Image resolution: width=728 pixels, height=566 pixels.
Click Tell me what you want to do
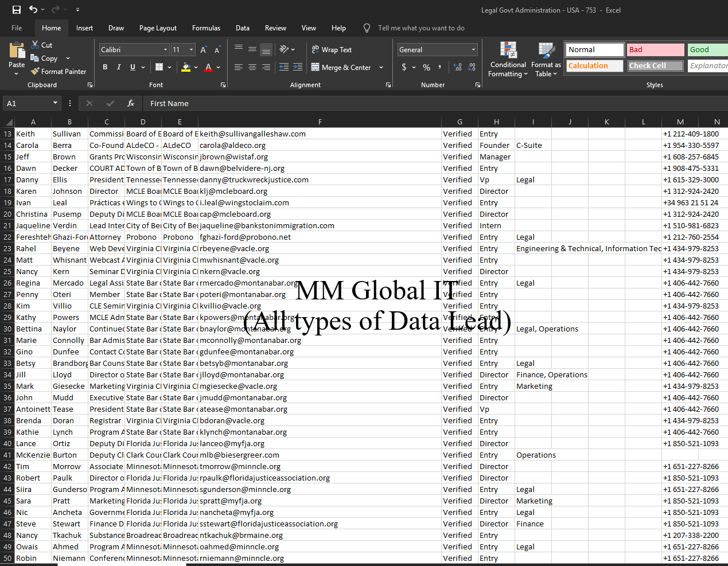tap(421, 28)
